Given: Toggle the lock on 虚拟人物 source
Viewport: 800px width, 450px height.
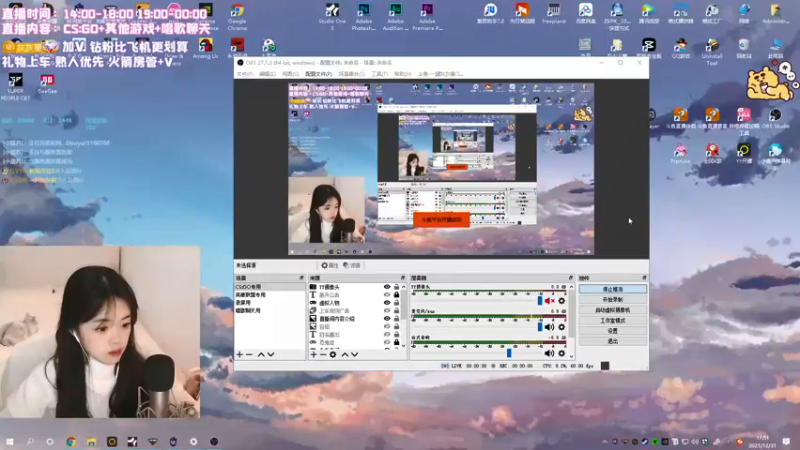Looking at the screenshot, I should click(x=396, y=303).
